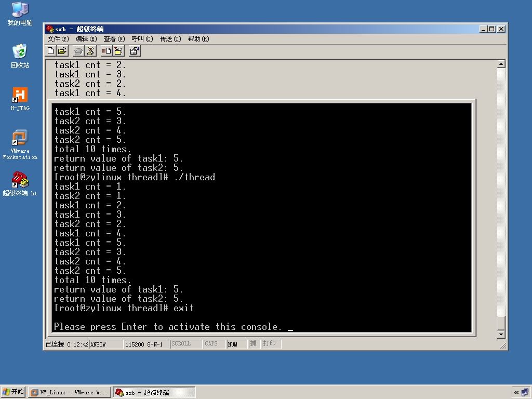
Task: Open the 查看(V) menu
Action: [x=114, y=39]
